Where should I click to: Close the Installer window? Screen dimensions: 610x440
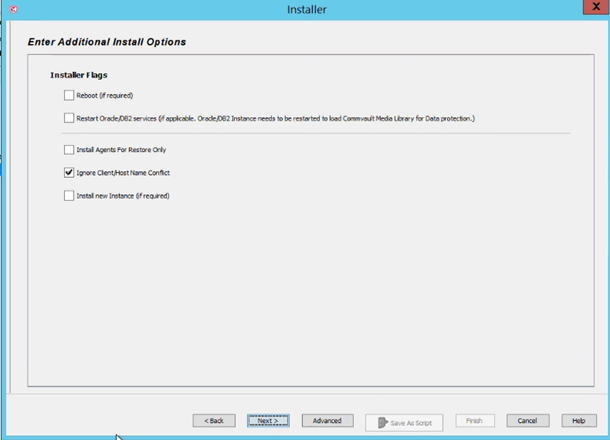point(596,7)
